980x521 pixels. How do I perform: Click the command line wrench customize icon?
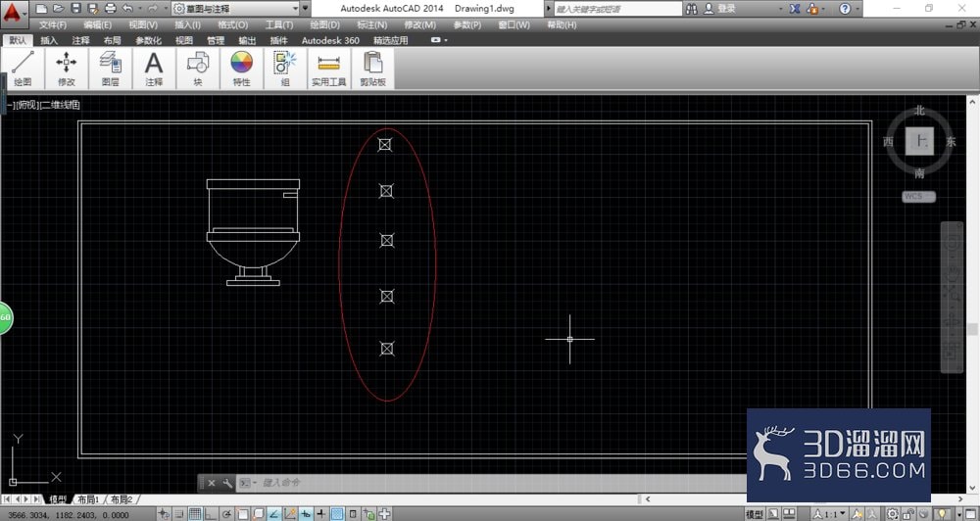tap(227, 483)
